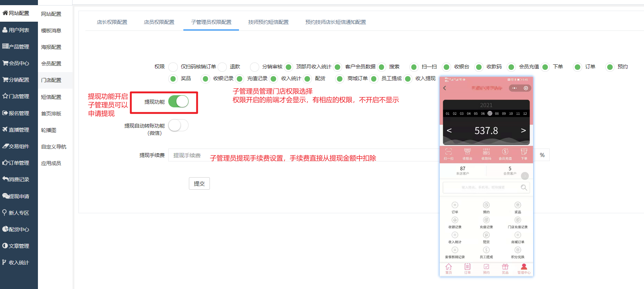The width and height of the screenshot is (644, 289).
Task: Click the hand icon beside 订单管理
Action: click(x=5, y=163)
